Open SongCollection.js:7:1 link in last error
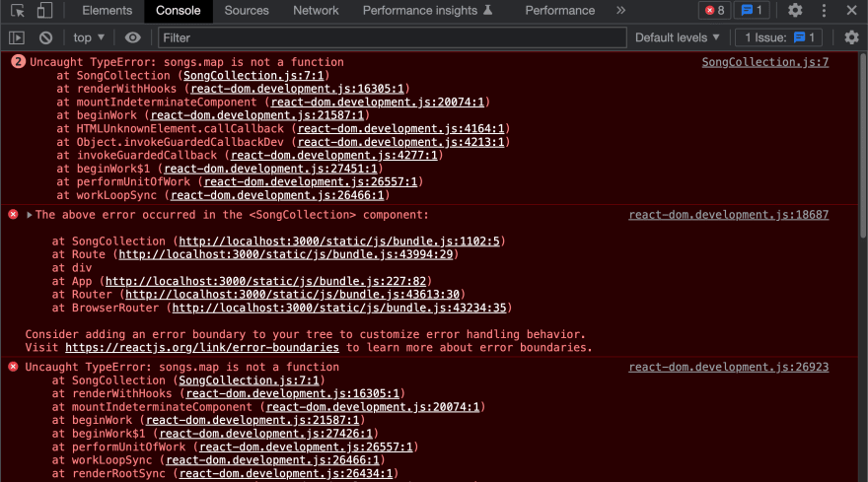Screen dimensions: 868x482 click(x=250, y=380)
